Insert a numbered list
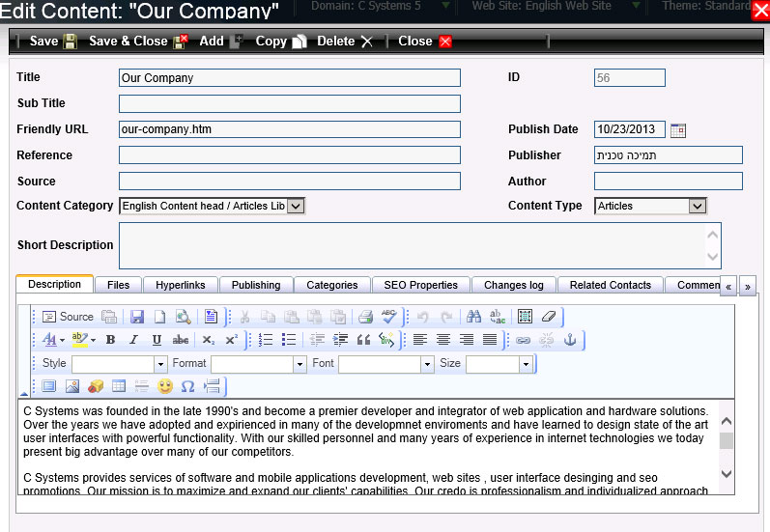Screen dimensions: 770x532 click(x=265, y=340)
